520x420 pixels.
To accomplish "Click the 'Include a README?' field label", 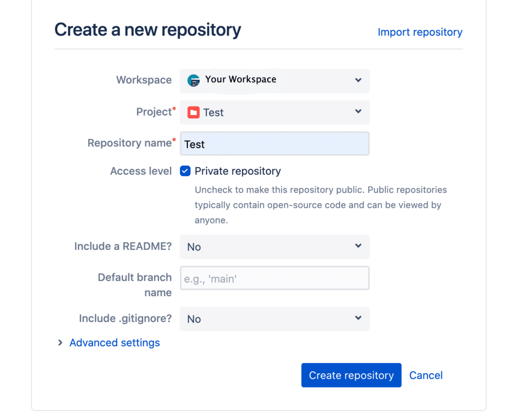I will point(123,246).
